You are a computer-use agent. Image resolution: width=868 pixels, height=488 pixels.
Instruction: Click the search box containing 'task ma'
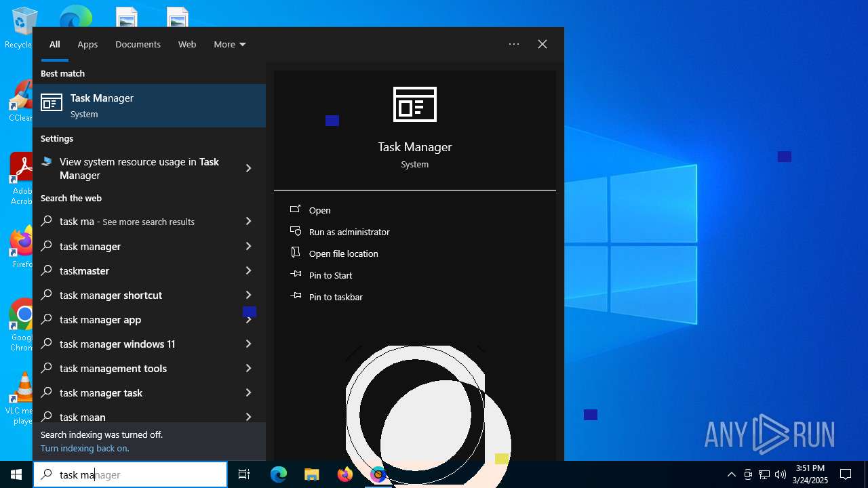point(130,474)
